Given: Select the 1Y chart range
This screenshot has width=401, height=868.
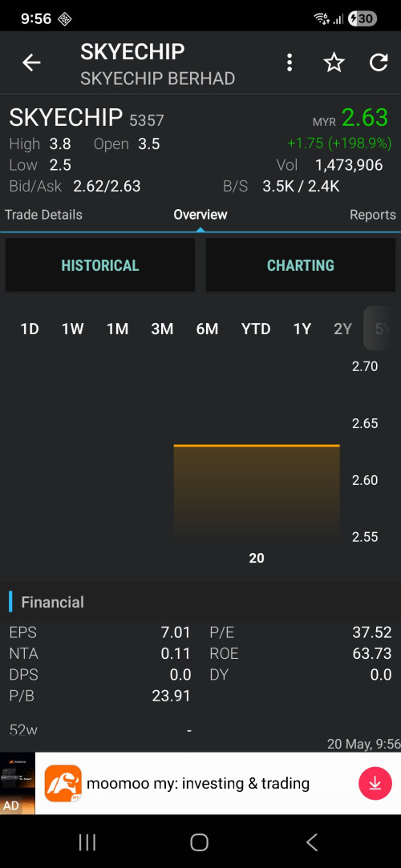Looking at the screenshot, I should 302,329.
